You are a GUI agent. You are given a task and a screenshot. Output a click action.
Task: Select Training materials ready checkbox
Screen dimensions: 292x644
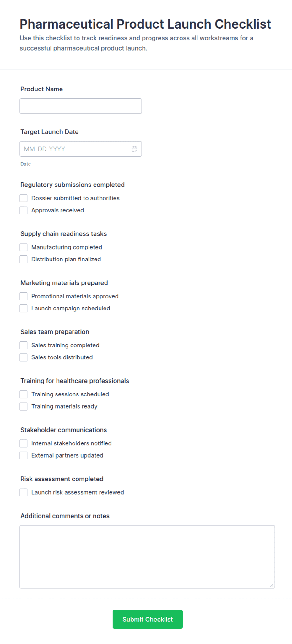click(x=24, y=406)
